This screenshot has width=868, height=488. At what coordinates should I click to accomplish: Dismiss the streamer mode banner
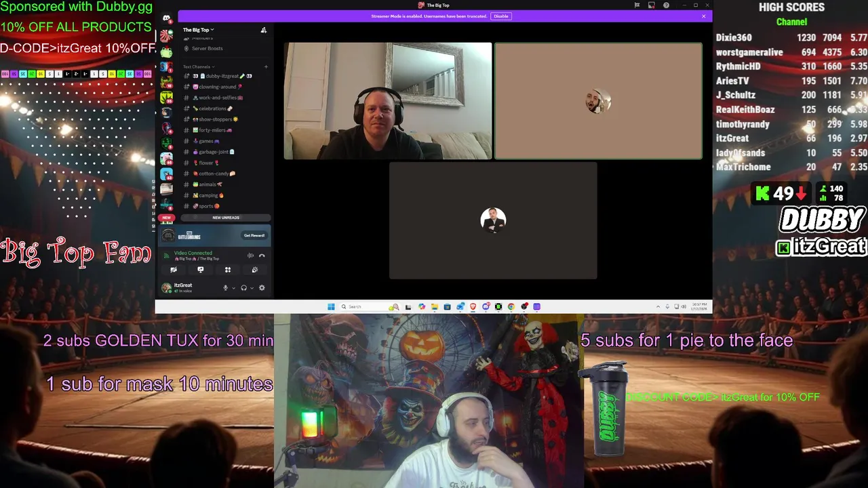click(704, 16)
